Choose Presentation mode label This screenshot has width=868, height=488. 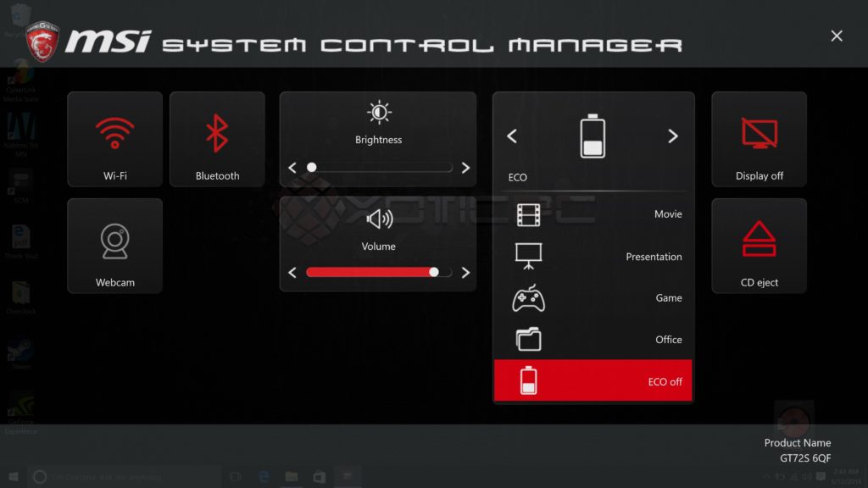[654, 257]
